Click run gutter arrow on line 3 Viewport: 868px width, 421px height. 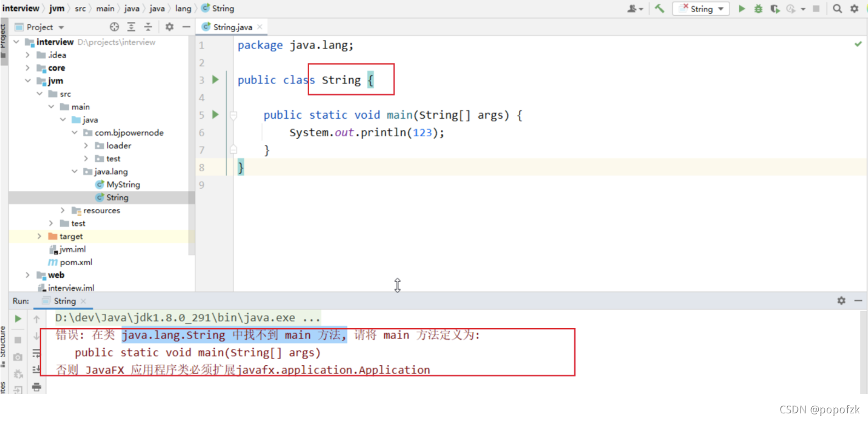coord(216,80)
